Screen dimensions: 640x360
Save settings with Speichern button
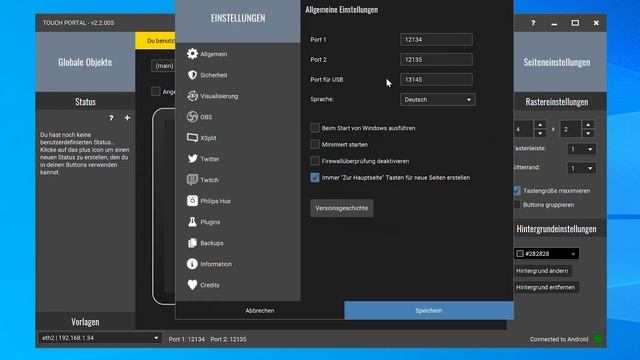(x=429, y=311)
